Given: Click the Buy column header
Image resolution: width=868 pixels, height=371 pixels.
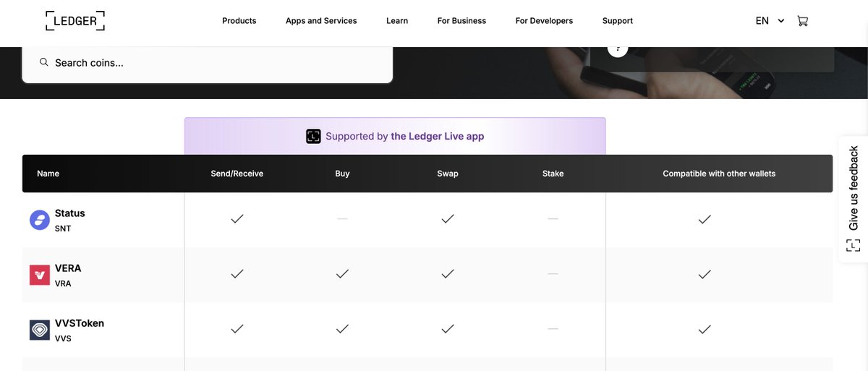Looking at the screenshot, I should [342, 174].
